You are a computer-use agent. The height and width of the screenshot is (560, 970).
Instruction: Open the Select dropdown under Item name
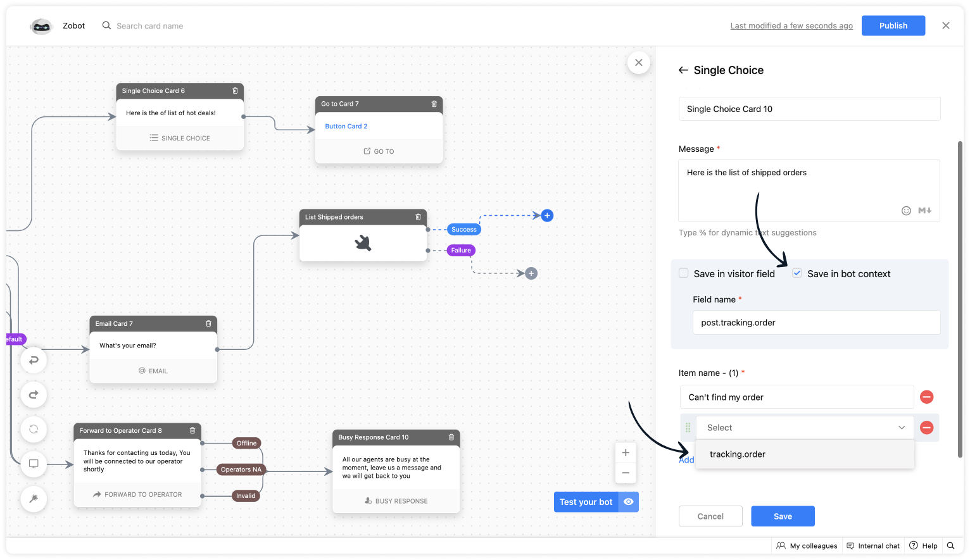(x=804, y=427)
